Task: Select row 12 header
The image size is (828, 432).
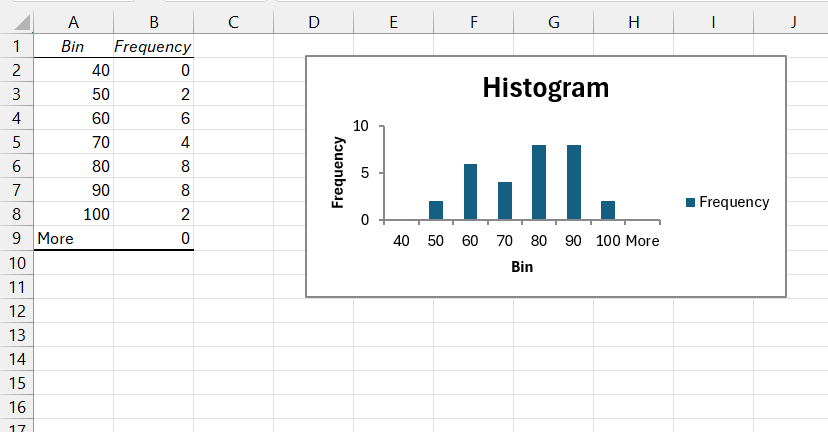Action: [x=17, y=311]
